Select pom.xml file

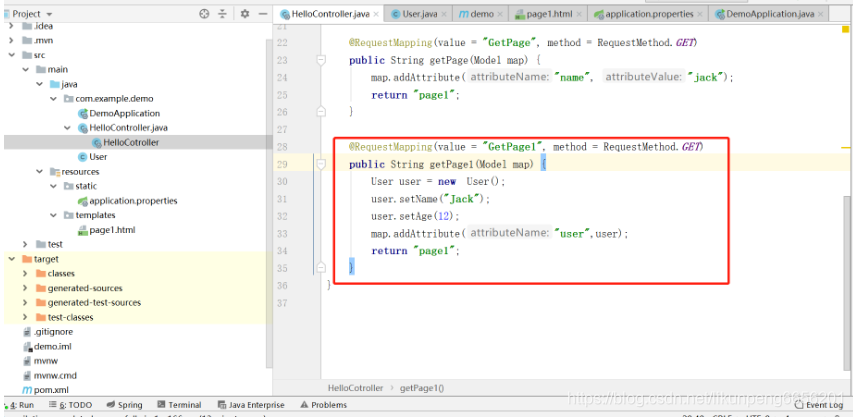[x=45, y=390]
